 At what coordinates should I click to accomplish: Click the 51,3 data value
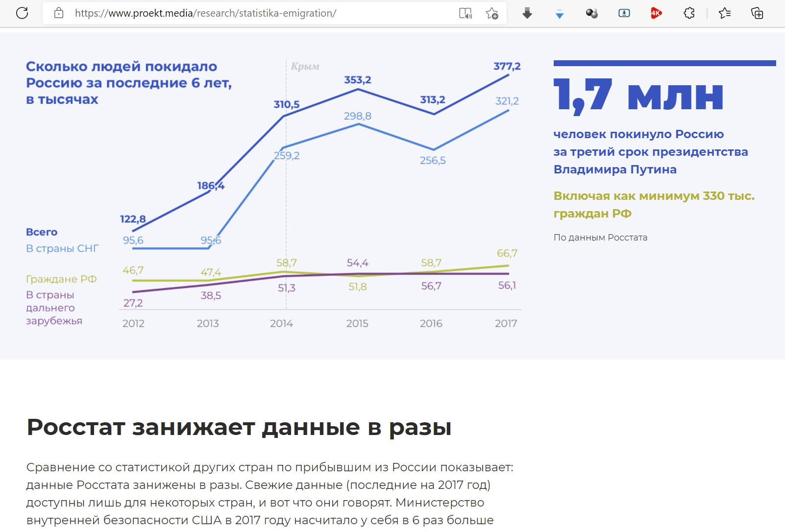(x=287, y=288)
